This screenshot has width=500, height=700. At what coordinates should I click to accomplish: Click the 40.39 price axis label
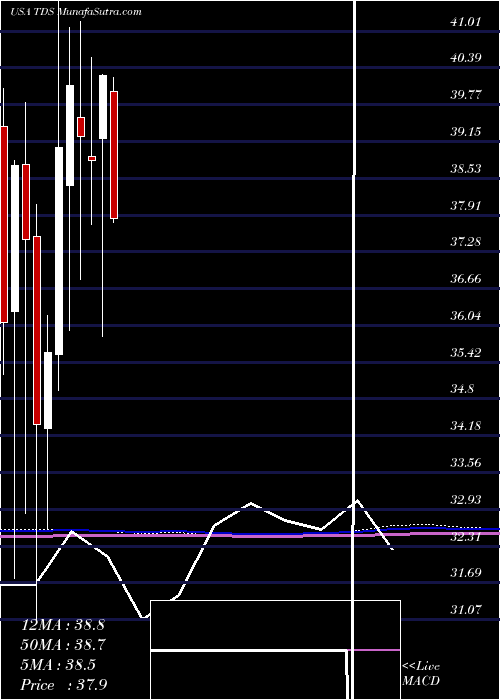click(x=466, y=58)
